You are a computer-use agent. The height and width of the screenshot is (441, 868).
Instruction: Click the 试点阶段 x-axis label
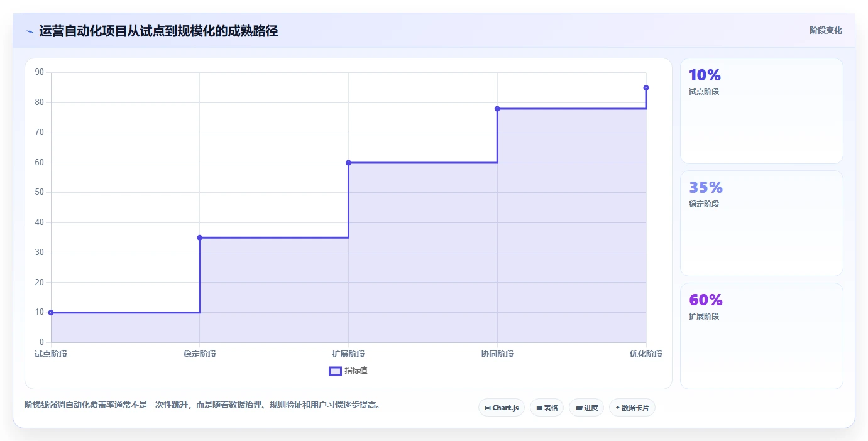51,354
